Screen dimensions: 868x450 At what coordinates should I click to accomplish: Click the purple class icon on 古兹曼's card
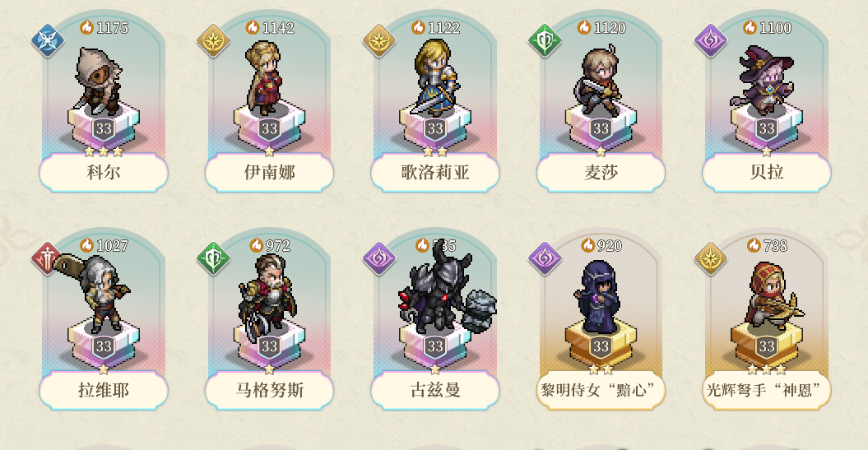(379, 258)
